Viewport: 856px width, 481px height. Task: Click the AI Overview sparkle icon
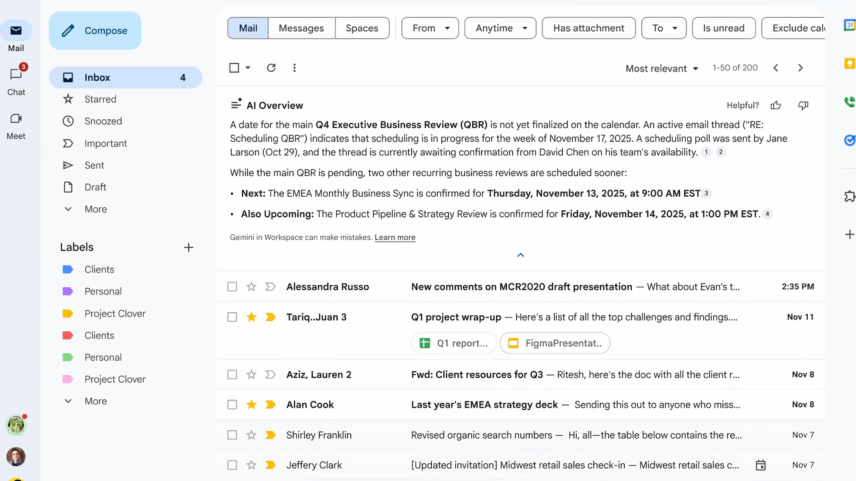pos(236,104)
